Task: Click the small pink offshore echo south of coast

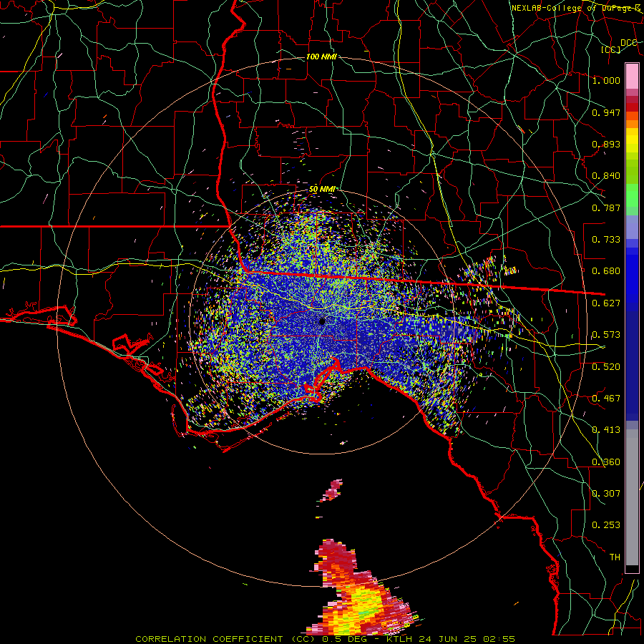Action: click(332, 491)
